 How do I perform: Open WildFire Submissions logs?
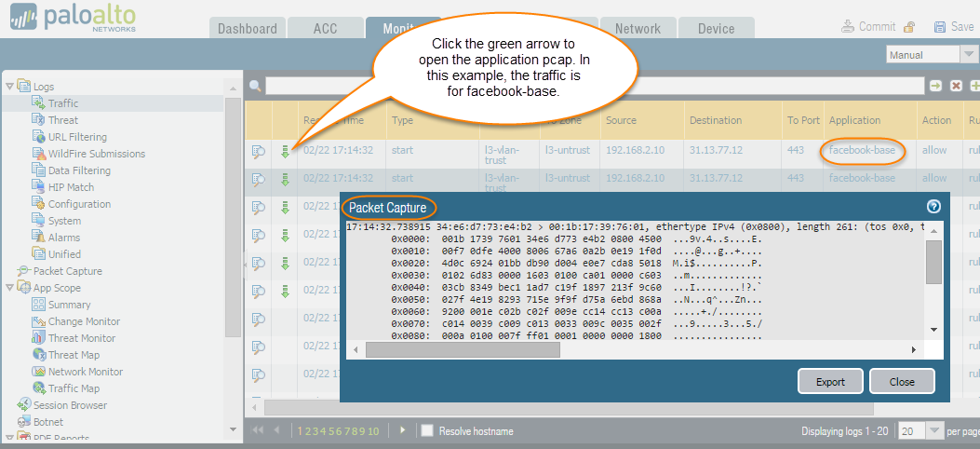pos(96,154)
